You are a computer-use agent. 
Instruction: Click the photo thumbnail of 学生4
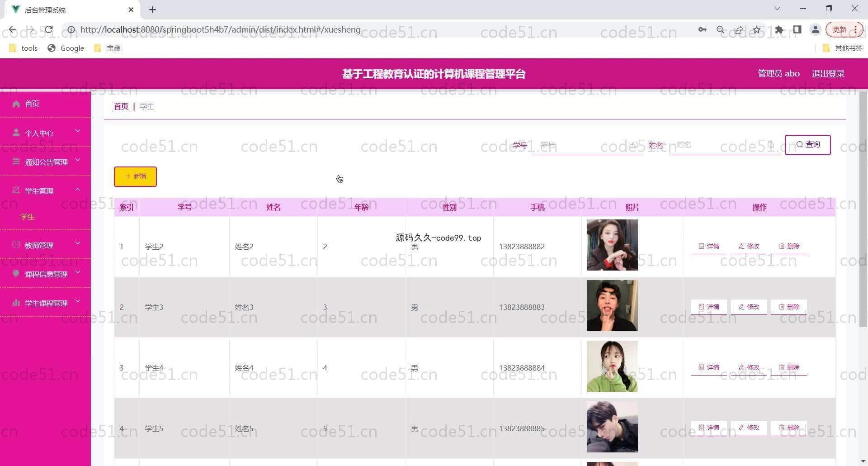612,366
